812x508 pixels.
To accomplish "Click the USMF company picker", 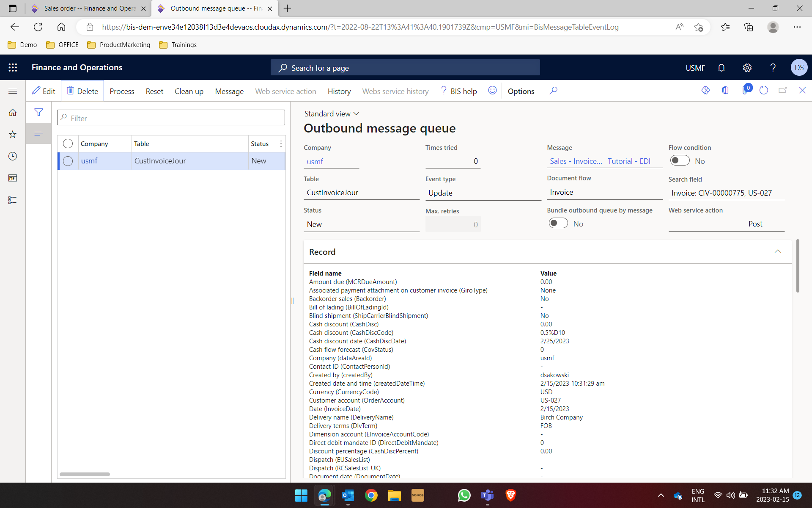I will click(x=695, y=68).
